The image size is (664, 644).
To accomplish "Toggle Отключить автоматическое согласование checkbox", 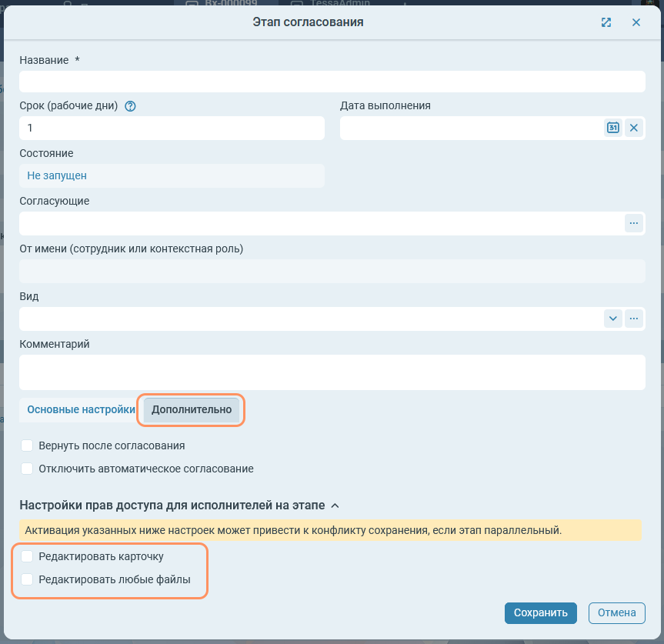I will point(27,469).
